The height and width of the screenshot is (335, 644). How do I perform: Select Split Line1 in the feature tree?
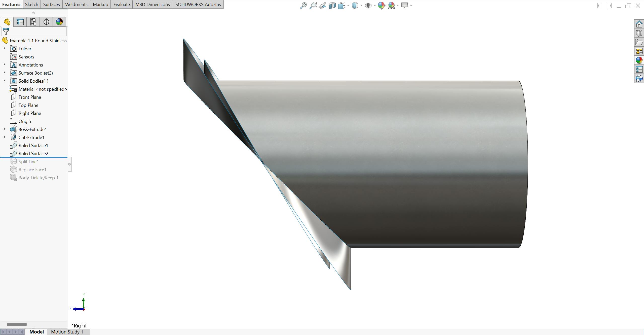pyautogui.click(x=28, y=161)
